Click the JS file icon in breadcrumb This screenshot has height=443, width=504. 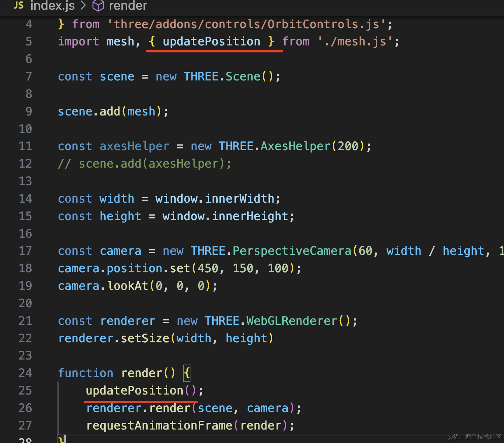(19, 5)
